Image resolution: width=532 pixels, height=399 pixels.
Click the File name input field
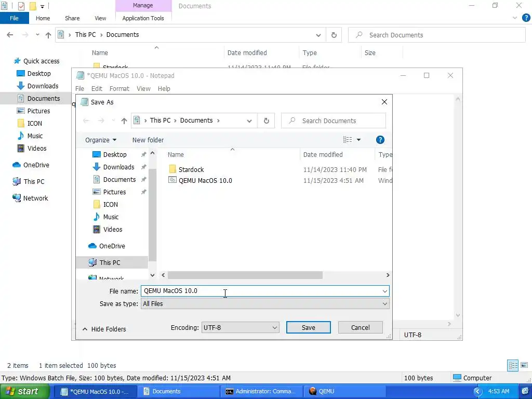pyautogui.click(x=261, y=291)
